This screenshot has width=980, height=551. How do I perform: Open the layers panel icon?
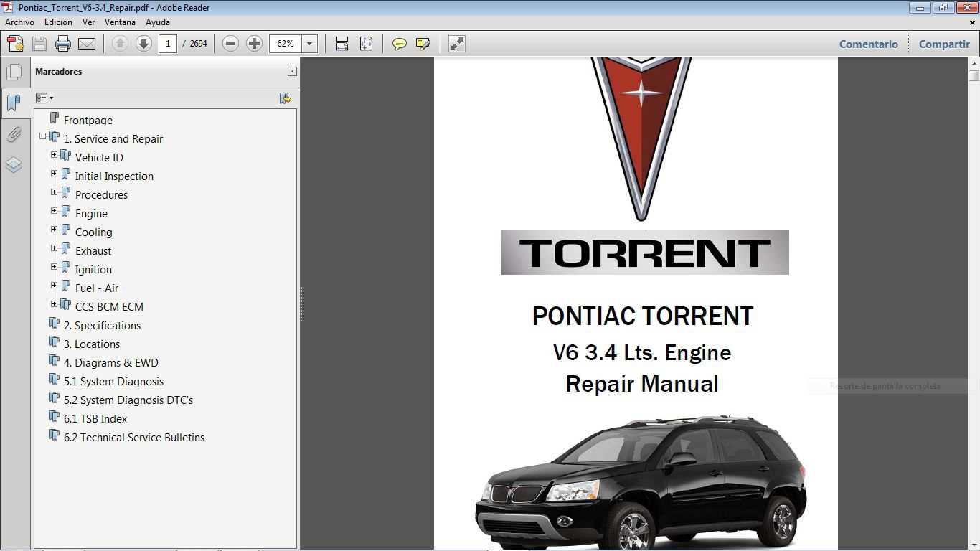pyautogui.click(x=14, y=165)
